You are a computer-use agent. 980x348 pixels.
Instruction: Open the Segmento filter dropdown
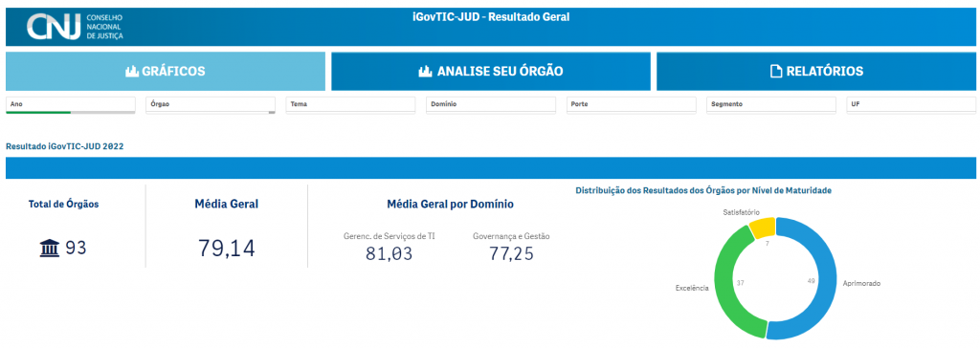(x=772, y=105)
